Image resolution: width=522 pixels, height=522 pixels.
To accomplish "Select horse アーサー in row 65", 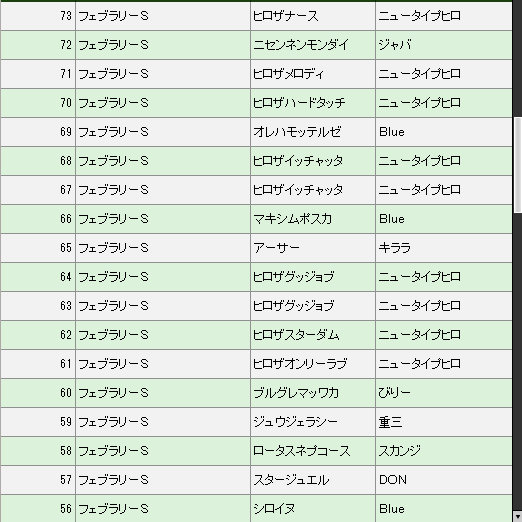I will tap(276, 248).
